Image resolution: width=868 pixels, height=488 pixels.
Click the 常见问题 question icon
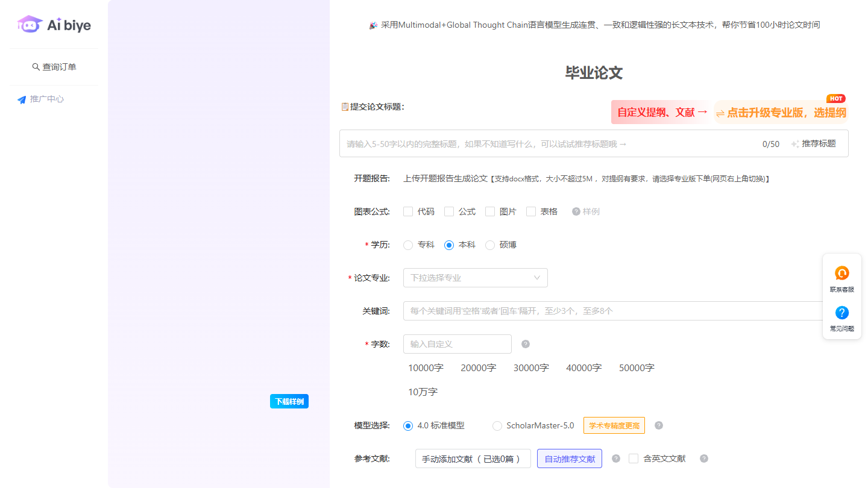(842, 313)
